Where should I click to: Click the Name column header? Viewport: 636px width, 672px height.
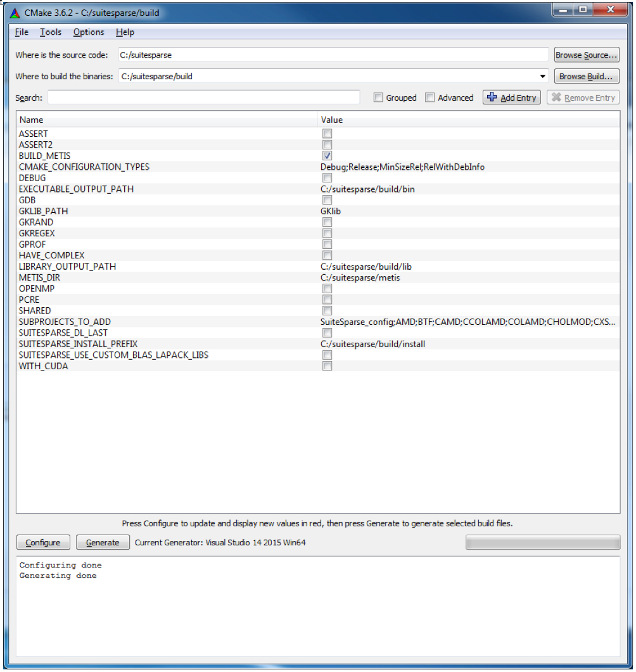point(167,120)
